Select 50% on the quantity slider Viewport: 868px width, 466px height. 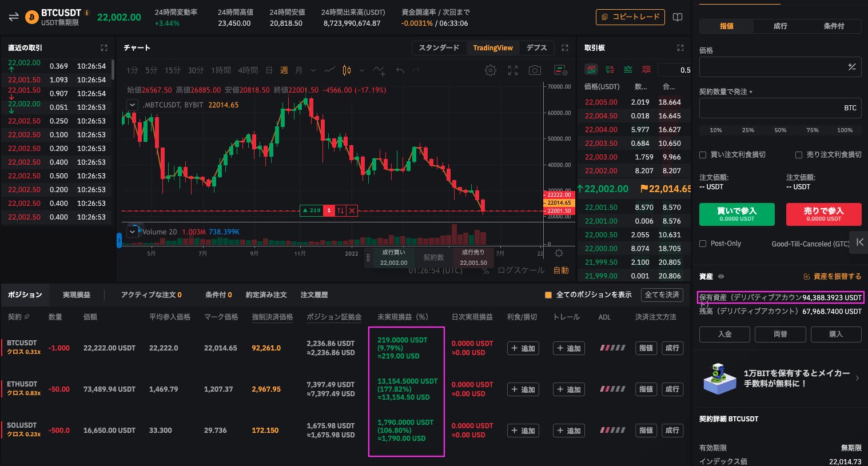coord(780,130)
